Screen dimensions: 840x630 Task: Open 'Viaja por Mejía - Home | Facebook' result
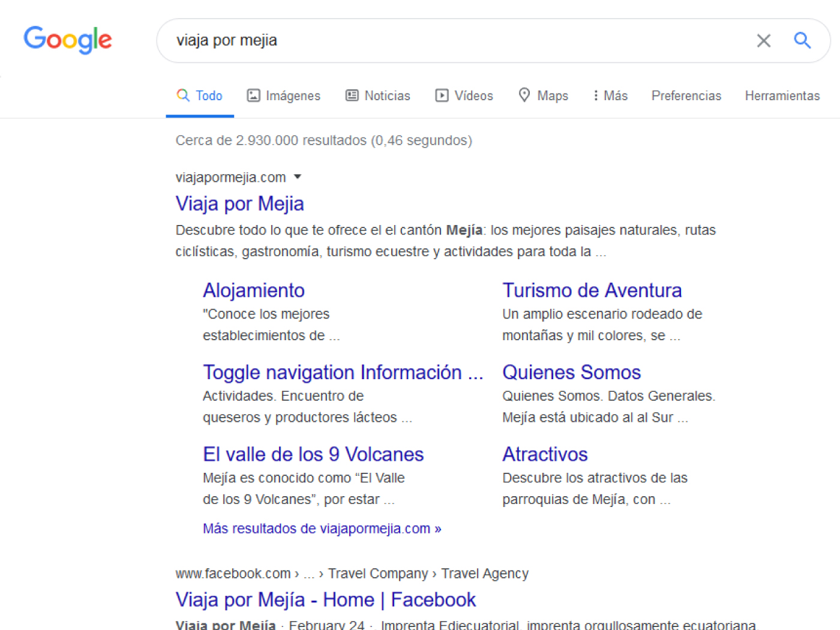click(326, 599)
